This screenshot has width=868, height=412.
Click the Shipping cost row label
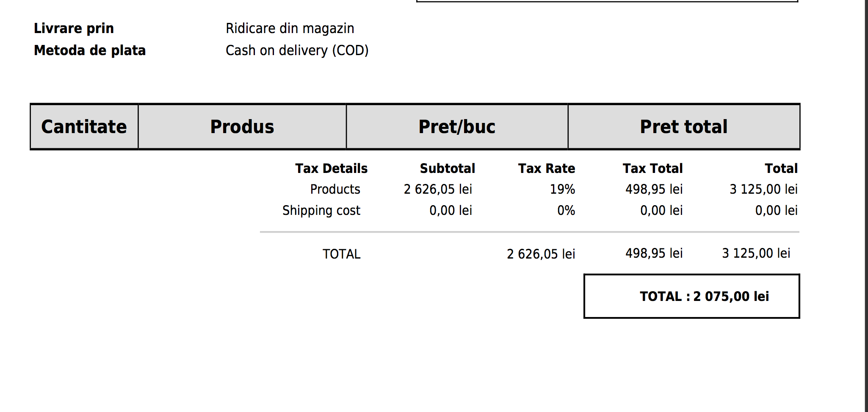[321, 211]
